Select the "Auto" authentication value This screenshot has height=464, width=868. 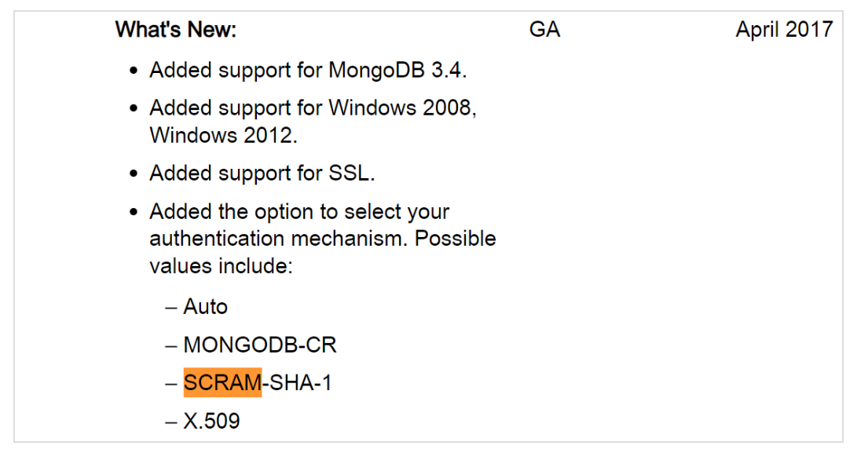[205, 306]
